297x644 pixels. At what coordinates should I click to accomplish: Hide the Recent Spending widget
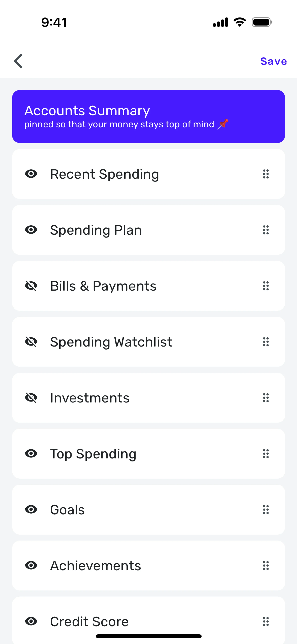coord(31,174)
